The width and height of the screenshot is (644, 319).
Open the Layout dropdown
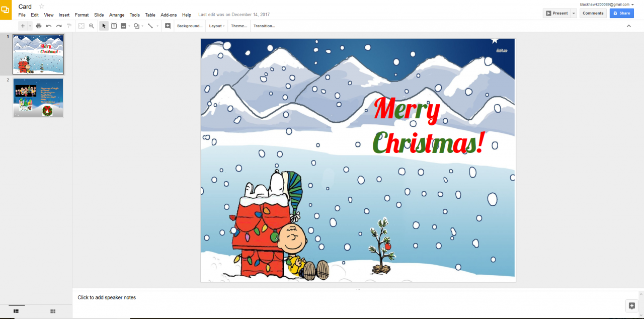217,26
